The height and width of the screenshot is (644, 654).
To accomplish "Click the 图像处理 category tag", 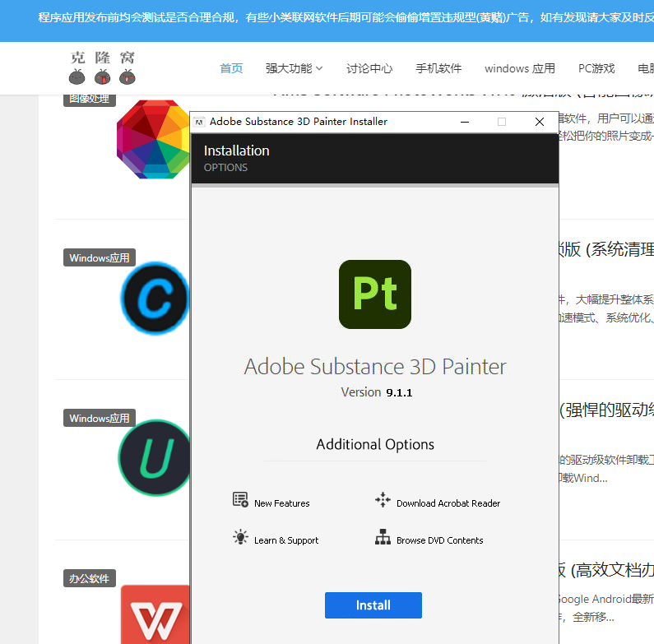I will coord(90,100).
